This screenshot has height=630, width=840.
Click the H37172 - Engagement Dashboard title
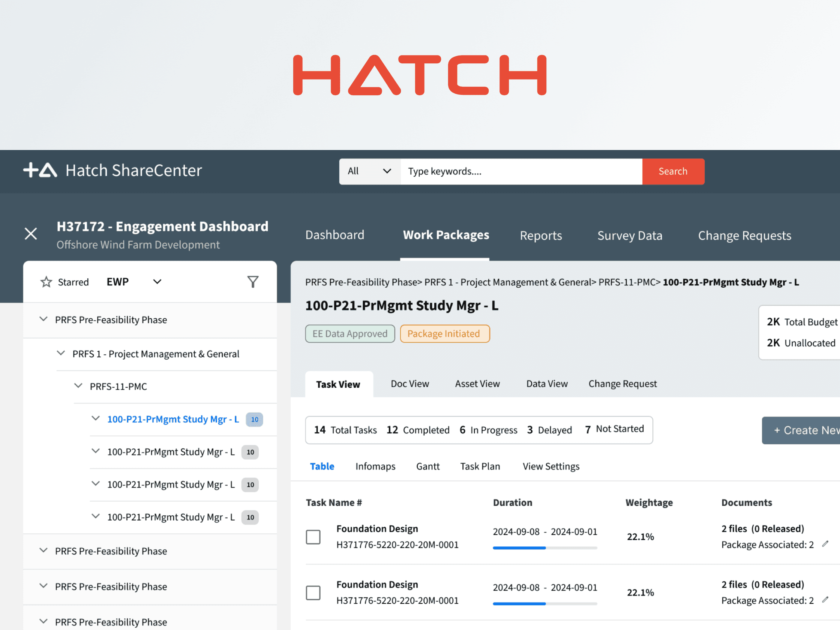pos(162,227)
